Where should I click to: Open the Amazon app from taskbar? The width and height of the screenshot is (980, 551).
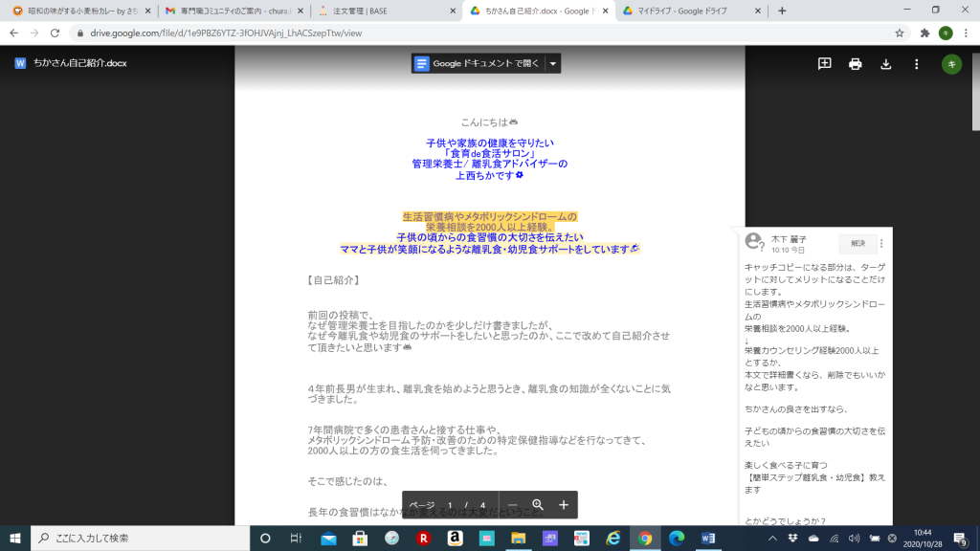(x=455, y=538)
